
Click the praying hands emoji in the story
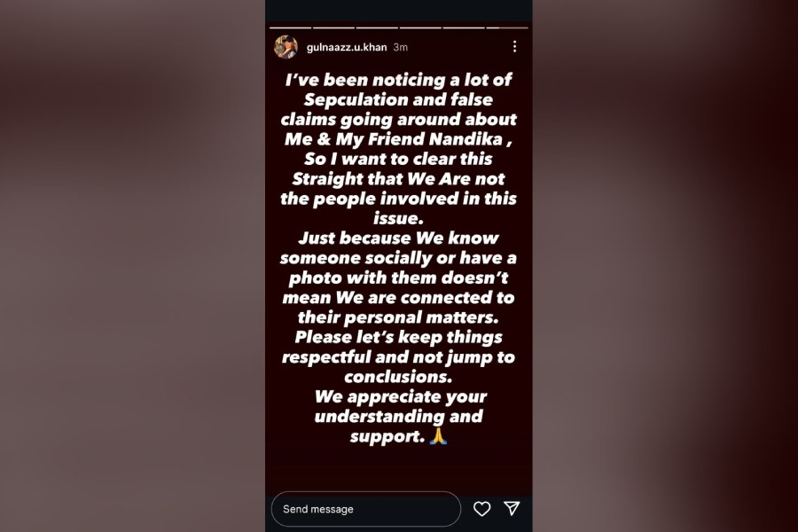point(436,436)
